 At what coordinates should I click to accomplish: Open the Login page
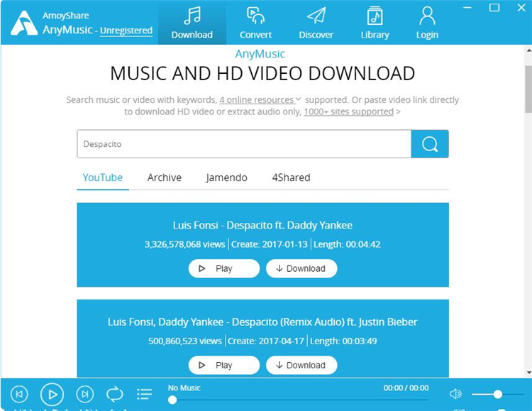click(427, 23)
